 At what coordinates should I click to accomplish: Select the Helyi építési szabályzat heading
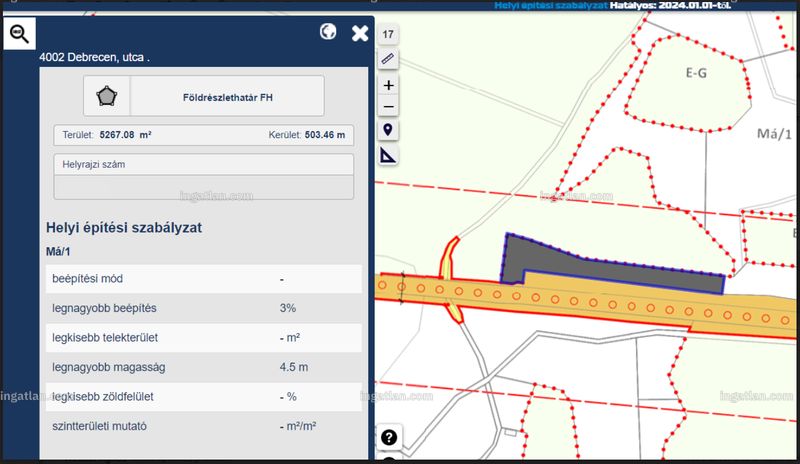(124, 228)
